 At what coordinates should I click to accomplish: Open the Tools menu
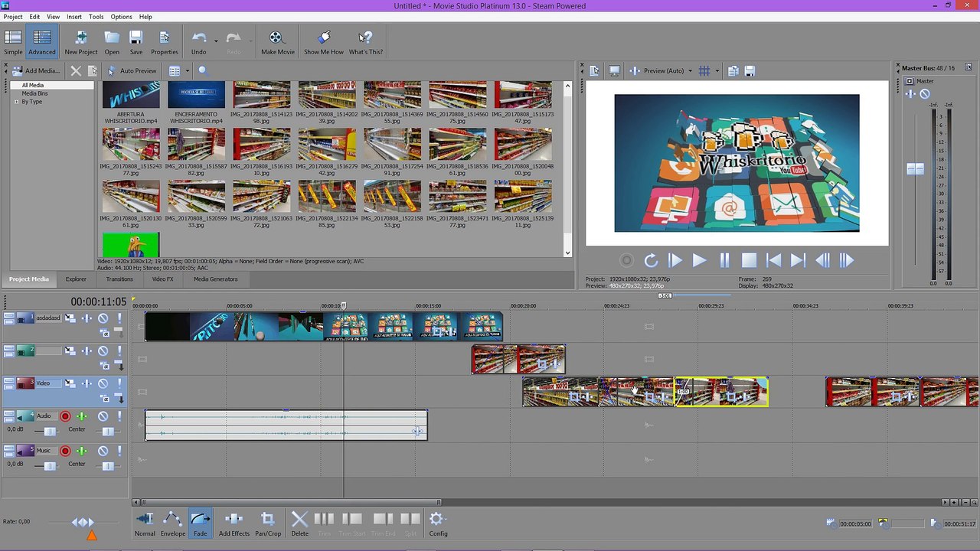pyautogui.click(x=96, y=17)
